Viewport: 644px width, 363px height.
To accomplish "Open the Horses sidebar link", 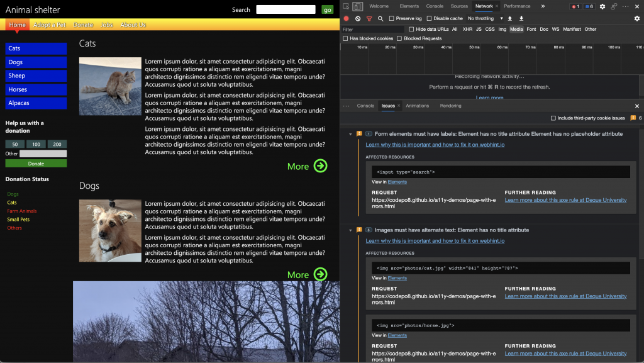I will pyautogui.click(x=36, y=89).
